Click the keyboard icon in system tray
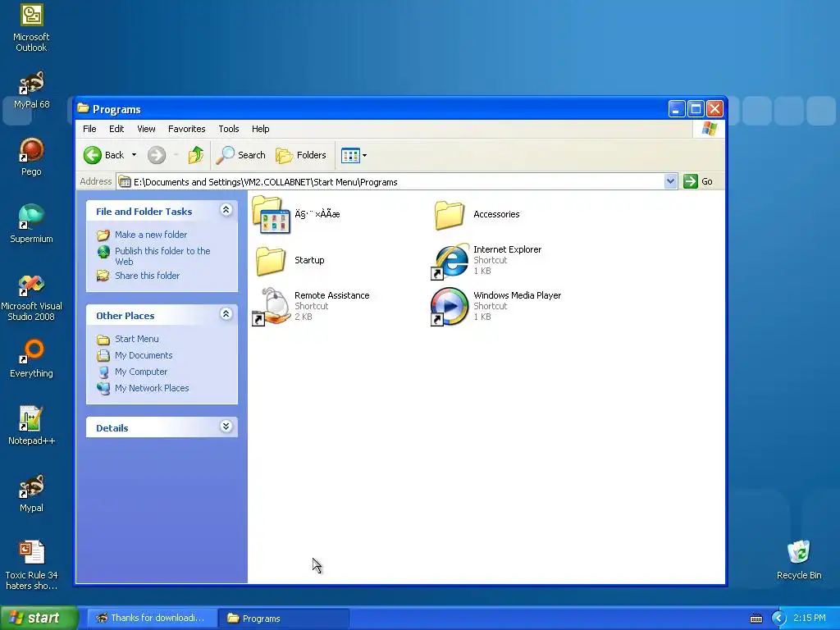This screenshot has width=840, height=630. click(756, 619)
